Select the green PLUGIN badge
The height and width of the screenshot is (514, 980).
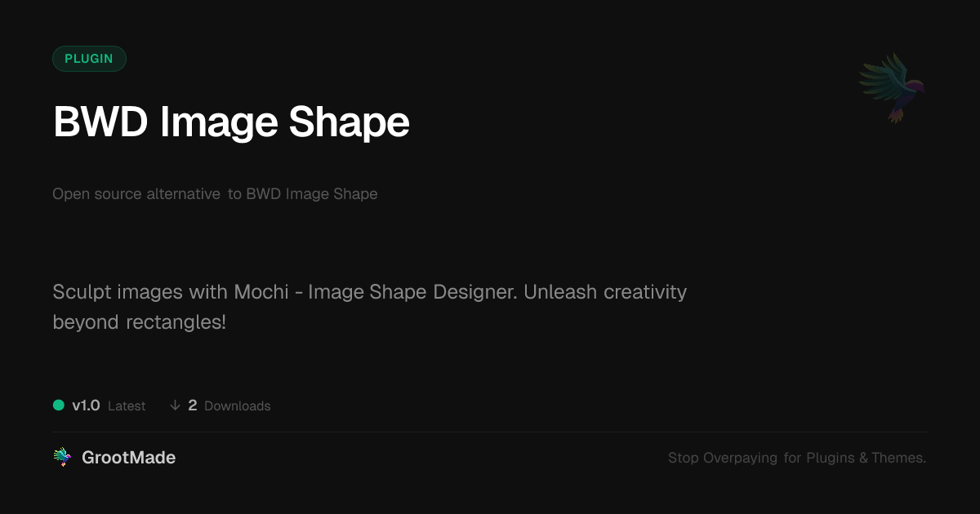[89, 59]
